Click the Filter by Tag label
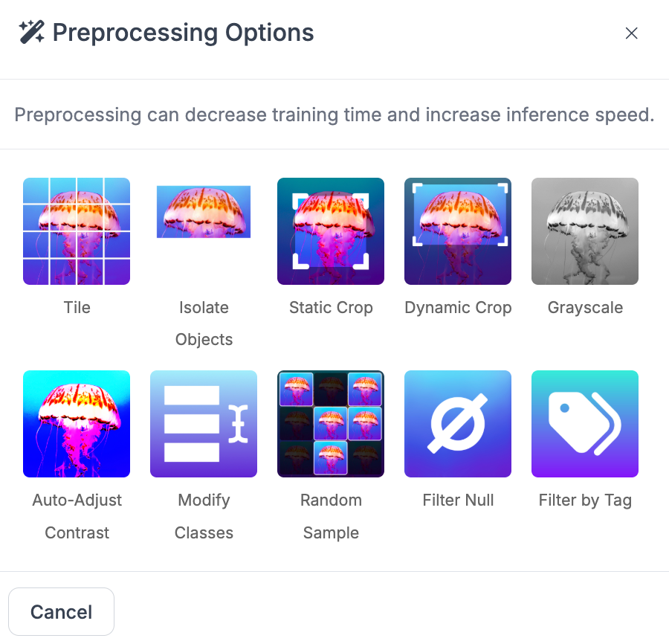The width and height of the screenshot is (669, 644). (x=586, y=500)
